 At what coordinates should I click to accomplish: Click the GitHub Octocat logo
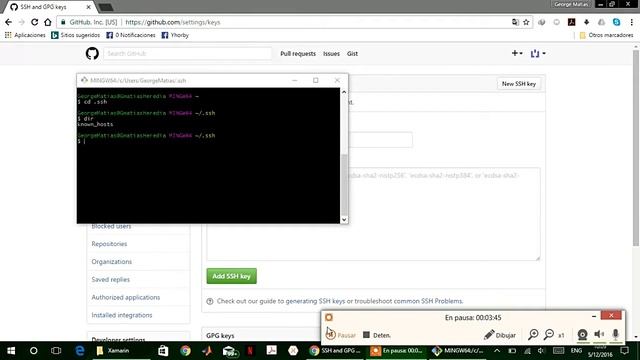point(92,53)
